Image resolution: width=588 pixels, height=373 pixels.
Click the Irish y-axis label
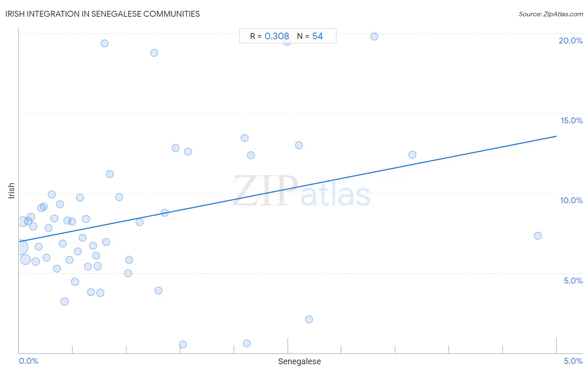coord(11,191)
